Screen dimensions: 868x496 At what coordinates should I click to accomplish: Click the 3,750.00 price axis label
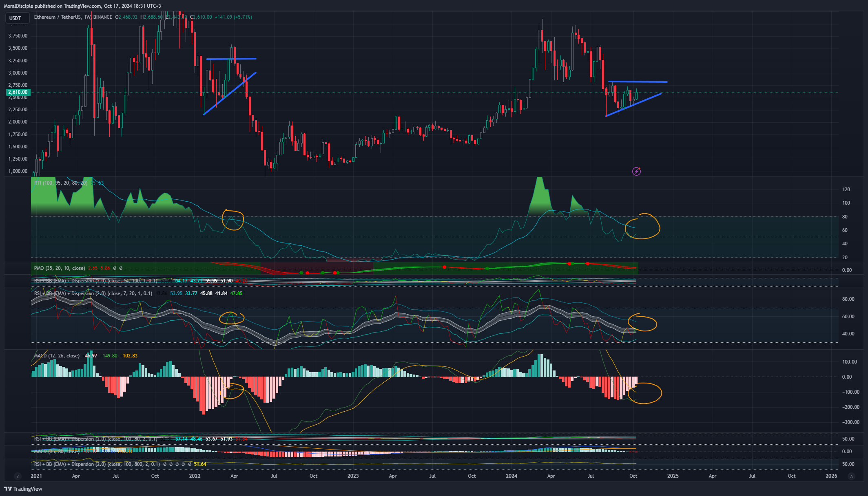coord(18,36)
